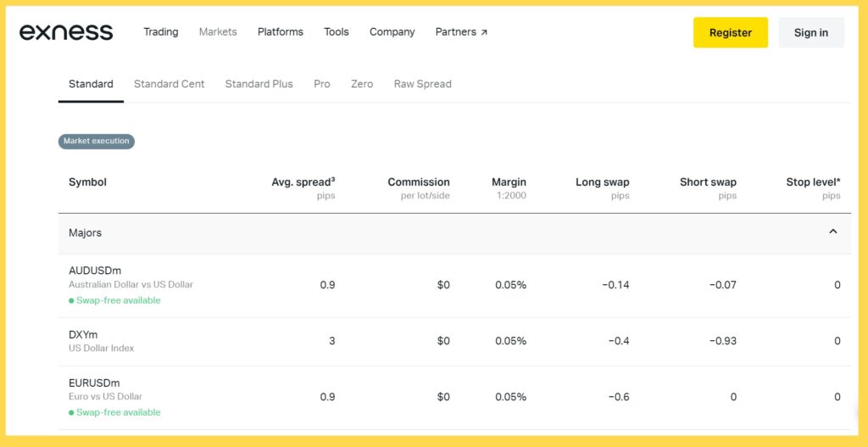The height and width of the screenshot is (447, 868).
Task: Click the Sign in button
Action: pos(810,32)
